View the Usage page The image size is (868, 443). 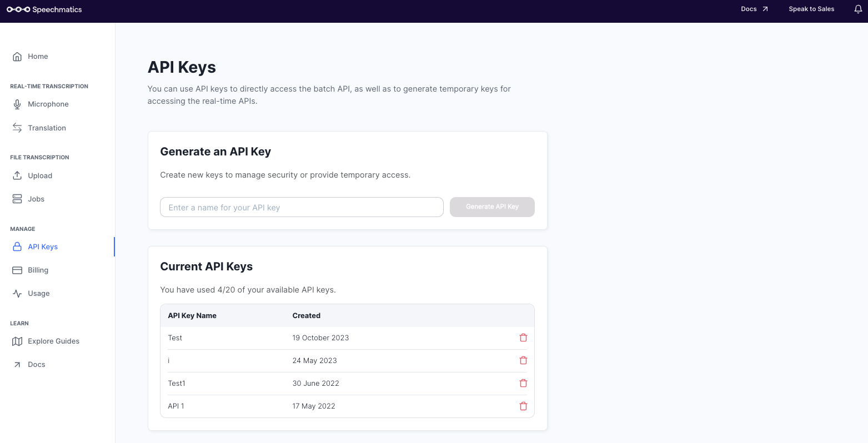click(38, 294)
